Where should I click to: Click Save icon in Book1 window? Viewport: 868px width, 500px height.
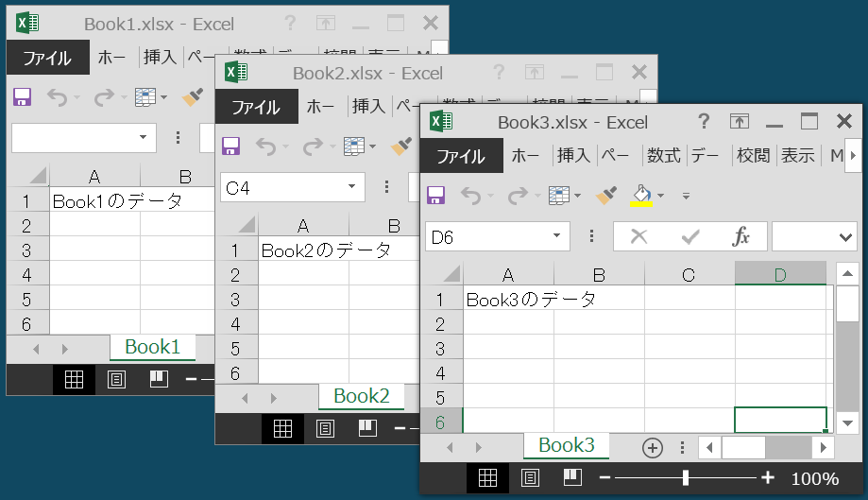[x=22, y=97]
